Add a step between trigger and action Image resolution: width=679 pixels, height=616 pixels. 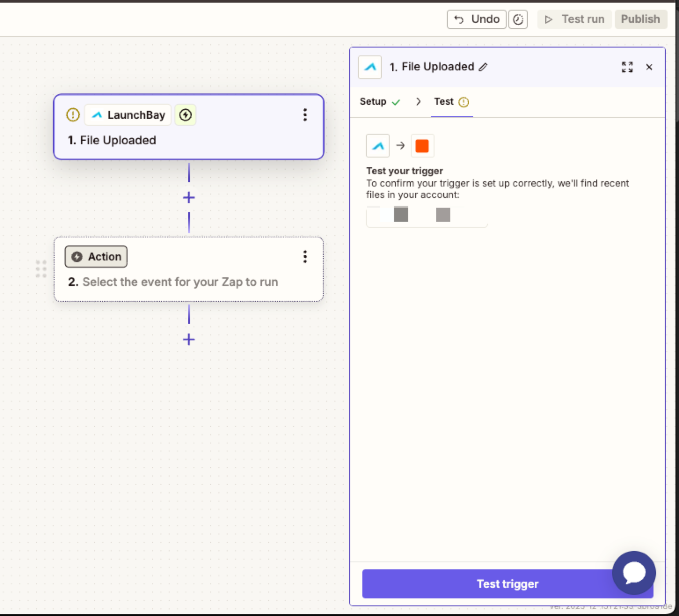189,198
